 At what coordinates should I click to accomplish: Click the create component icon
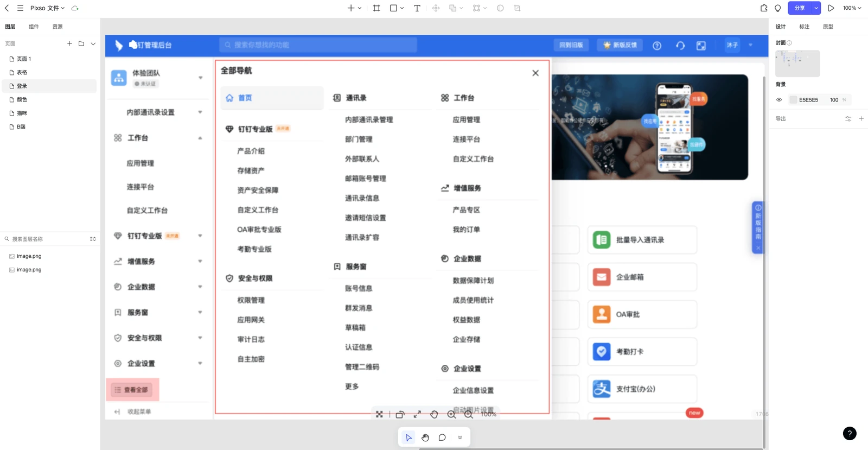pyautogui.click(x=436, y=8)
